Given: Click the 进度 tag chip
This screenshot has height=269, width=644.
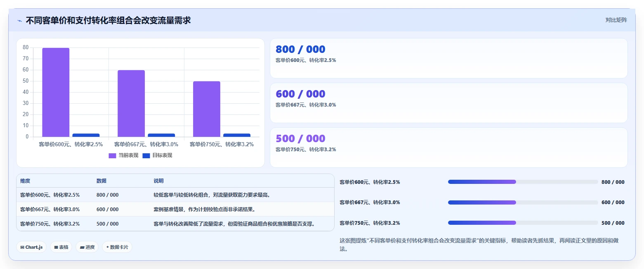Looking at the screenshot, I should (x=87, y=247).
